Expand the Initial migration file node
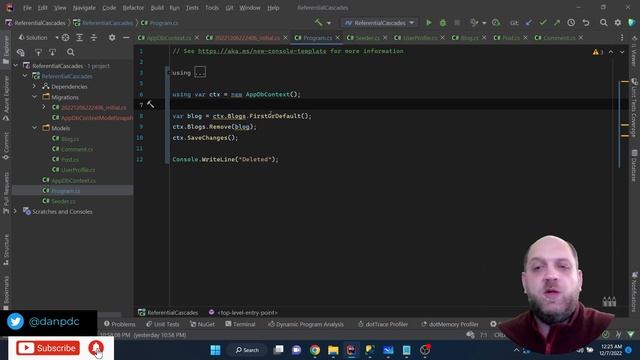 (44, 107)
